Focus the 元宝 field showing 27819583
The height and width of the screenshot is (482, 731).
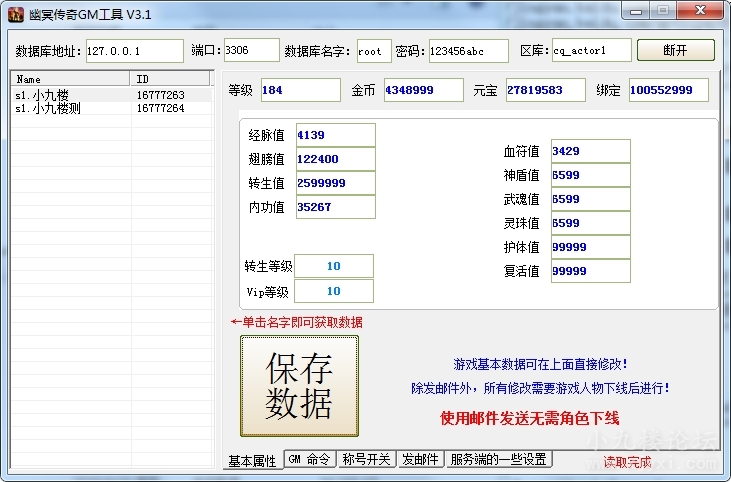544,90
